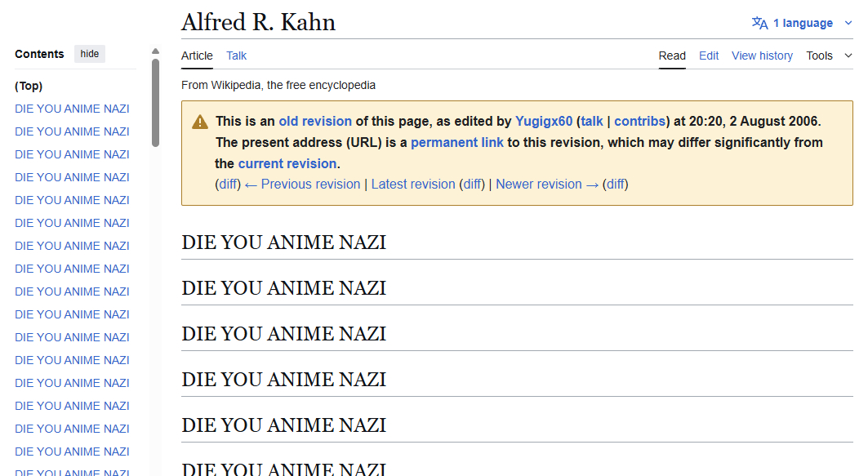The image size is (868, 476).
Task: Click the contents sidebar scroll-up arrow
Action: click(155, 52)
